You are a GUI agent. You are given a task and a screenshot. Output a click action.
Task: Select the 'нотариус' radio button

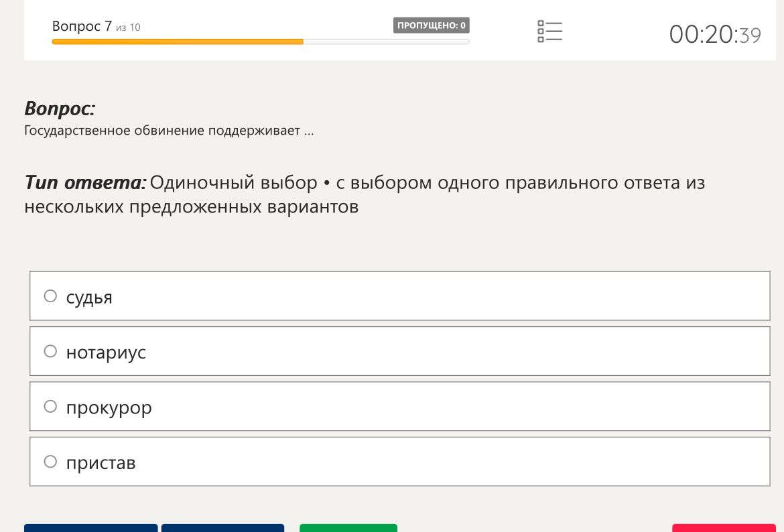point(50,351)
